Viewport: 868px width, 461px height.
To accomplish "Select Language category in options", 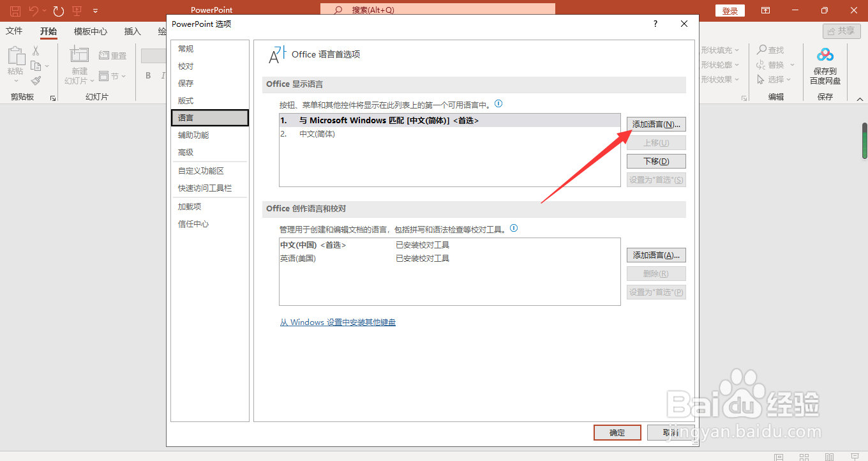I will coord(210,117).
